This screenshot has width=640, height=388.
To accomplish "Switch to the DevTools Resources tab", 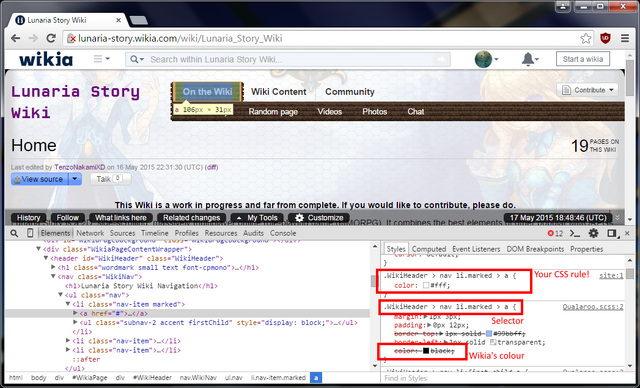I will (221, 233).
